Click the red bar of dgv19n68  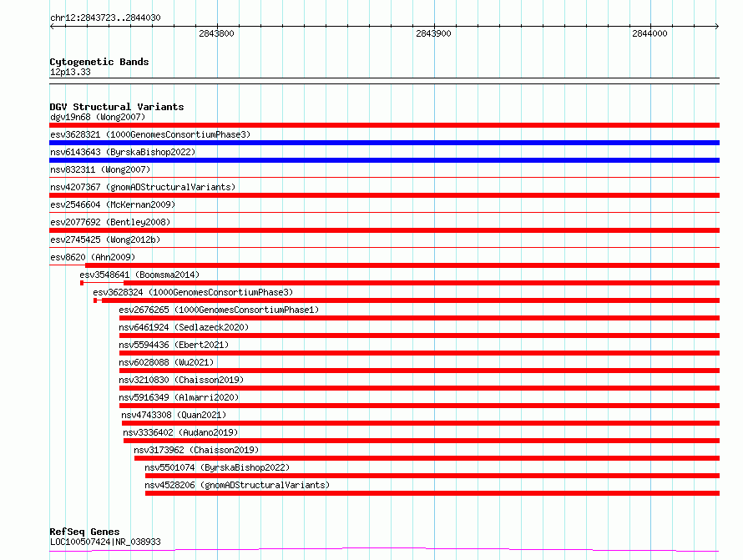pos(384,125)
